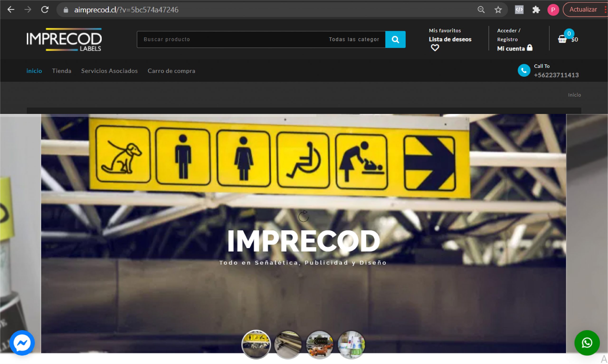Select the second slider thumbnail

click(288, 345)
